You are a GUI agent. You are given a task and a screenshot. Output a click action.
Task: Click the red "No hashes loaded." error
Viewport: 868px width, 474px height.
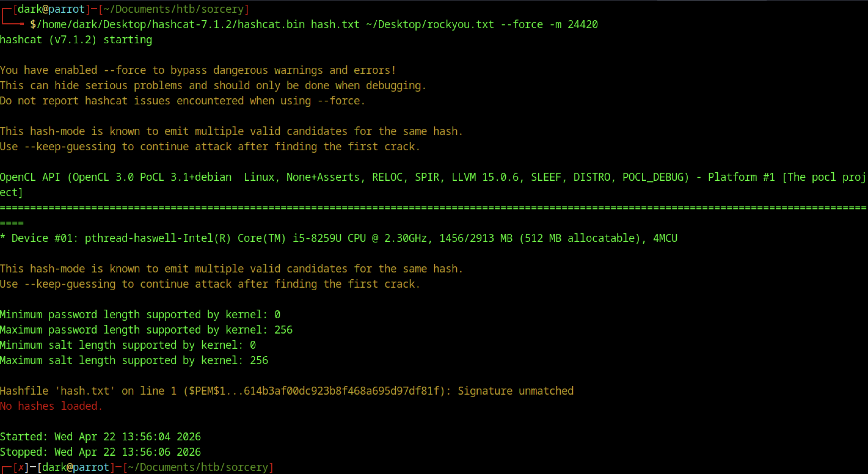click(x=51, y=406)
